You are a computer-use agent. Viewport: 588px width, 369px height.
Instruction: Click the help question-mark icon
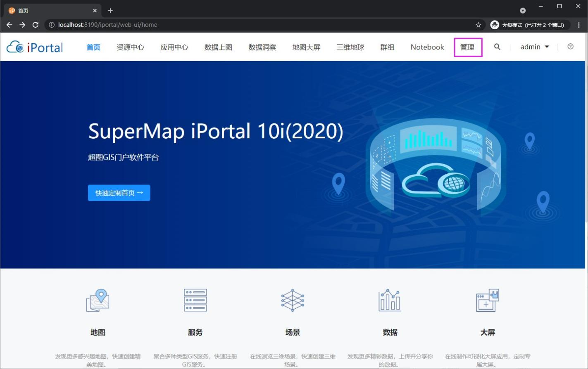(x=570, y=47)
